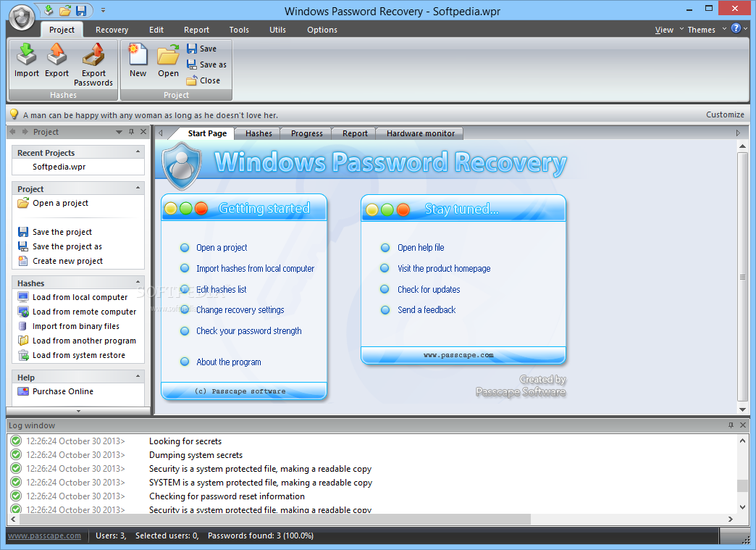Click log window scroll down arrow
The image size is (756, 550).
[x=742, y=507]
